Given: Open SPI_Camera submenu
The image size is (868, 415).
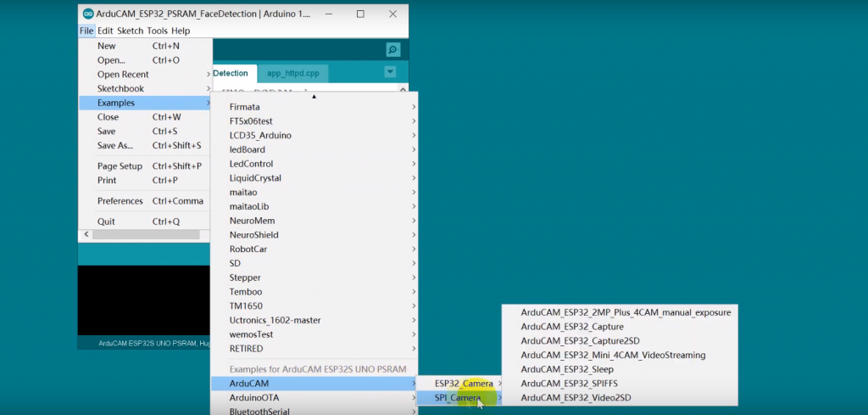Looking at the screenshot, I should click(x=460, y=398).
